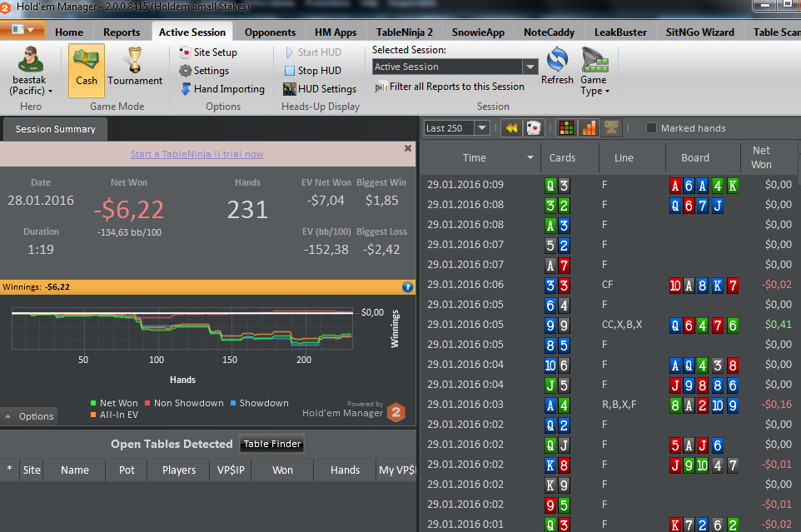The image size is (801, 532).
Task: Expand the Selected Session combo box
Action: coord(530,67)
